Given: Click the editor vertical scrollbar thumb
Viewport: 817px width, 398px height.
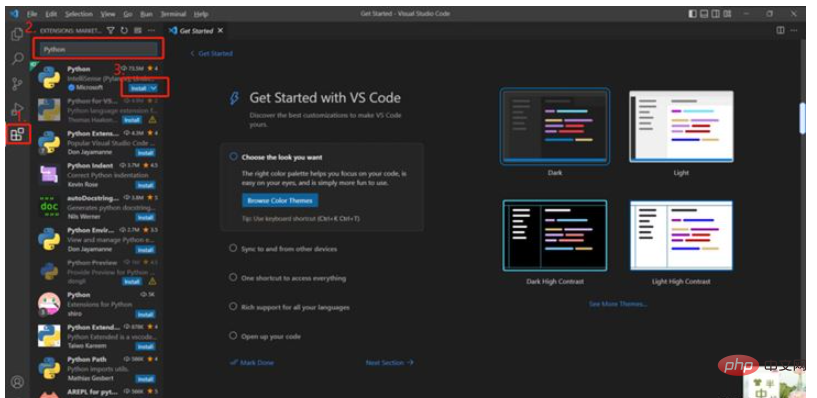Looking at the screenshot, I should [803, 118].
